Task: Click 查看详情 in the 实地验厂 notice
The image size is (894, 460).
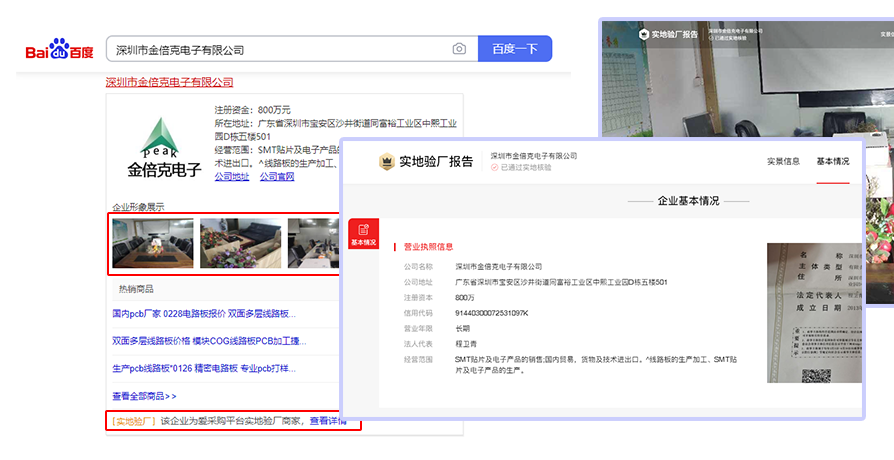Action: pyautogui.click(x=328, y=421)
